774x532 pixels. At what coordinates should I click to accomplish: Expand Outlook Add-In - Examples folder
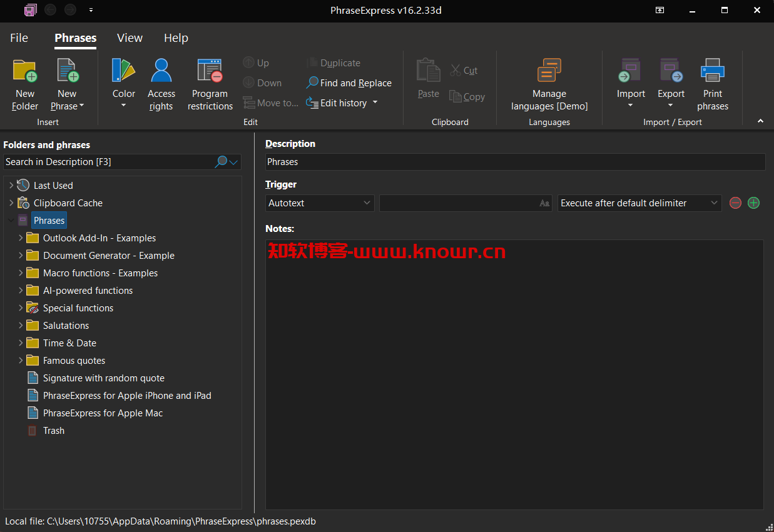(x=21, y=238)
